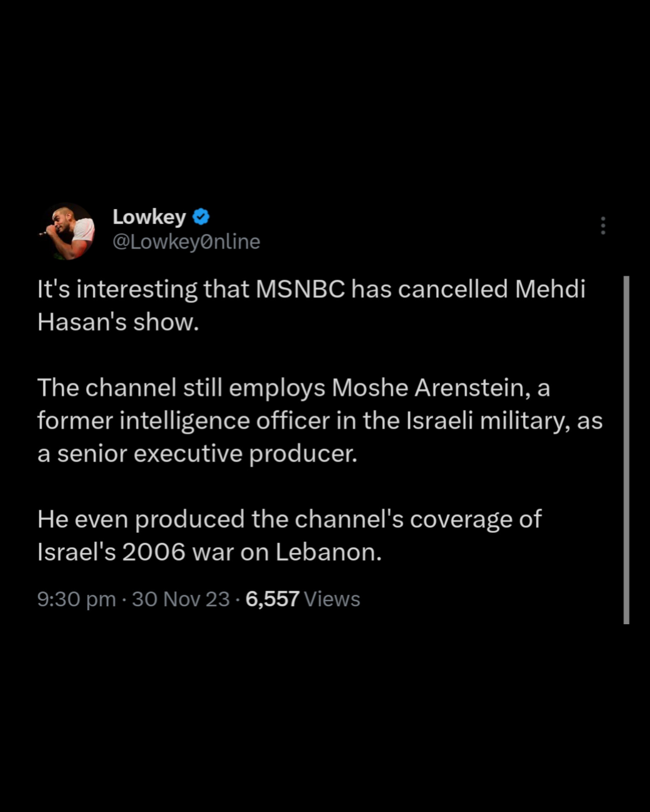650x812 pixels.
Task: Click the Views label
Action: pos(332,599)
